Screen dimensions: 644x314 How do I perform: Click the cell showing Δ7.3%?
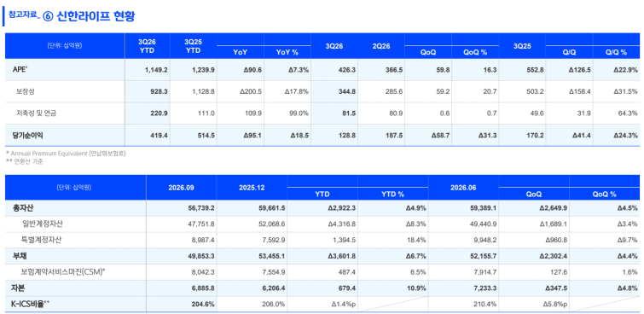click(299, 70)
